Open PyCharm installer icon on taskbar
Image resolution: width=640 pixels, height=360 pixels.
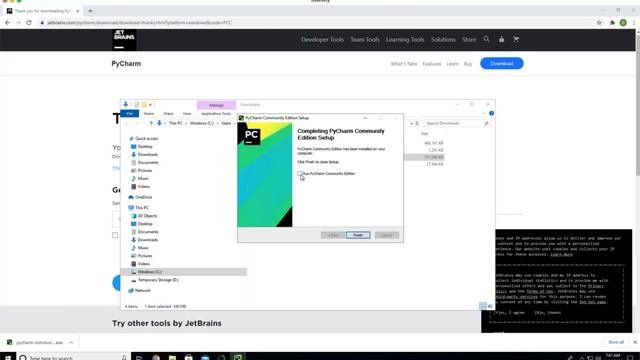tap(238, 358)
